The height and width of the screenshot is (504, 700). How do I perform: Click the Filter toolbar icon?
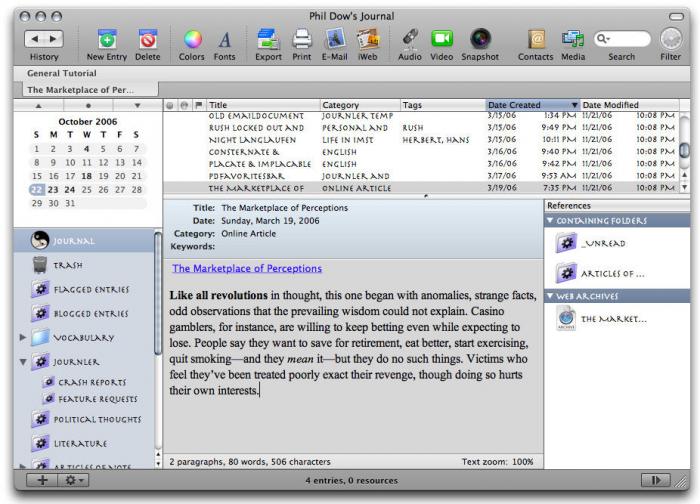[671, 39]
